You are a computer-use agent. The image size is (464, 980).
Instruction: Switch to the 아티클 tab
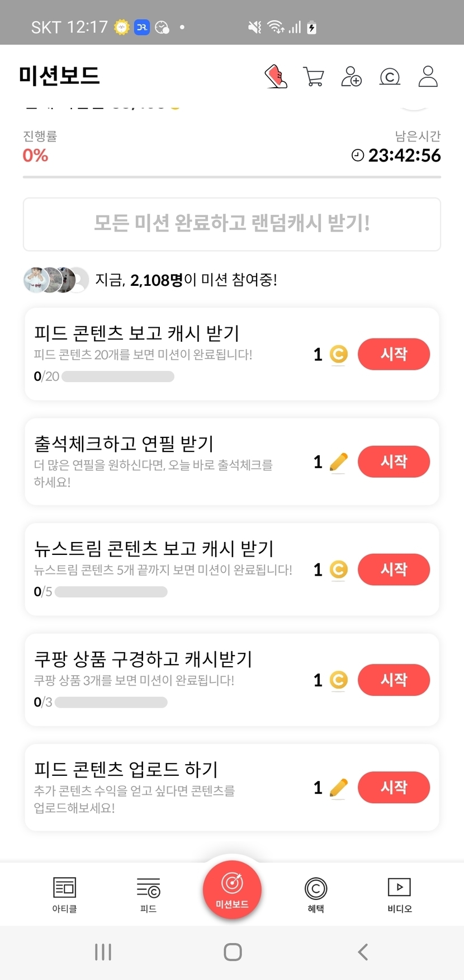click(x=64, y=894)
